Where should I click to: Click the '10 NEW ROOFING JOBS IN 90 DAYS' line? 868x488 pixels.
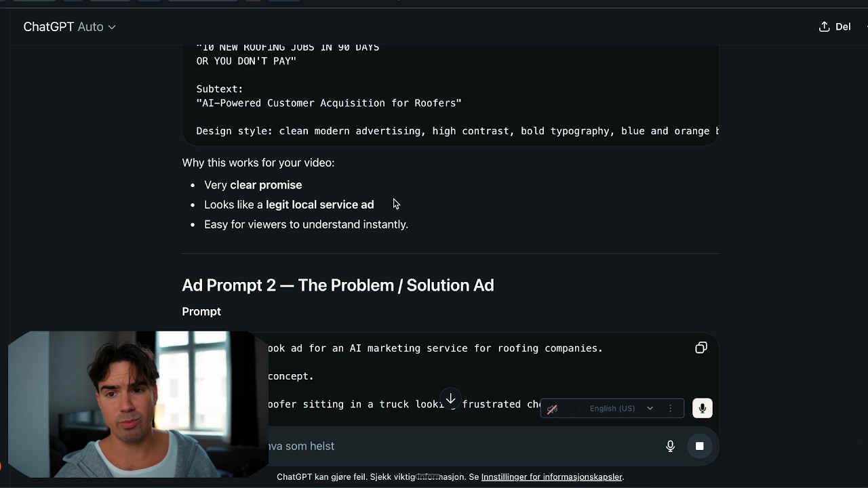[288, 47]
